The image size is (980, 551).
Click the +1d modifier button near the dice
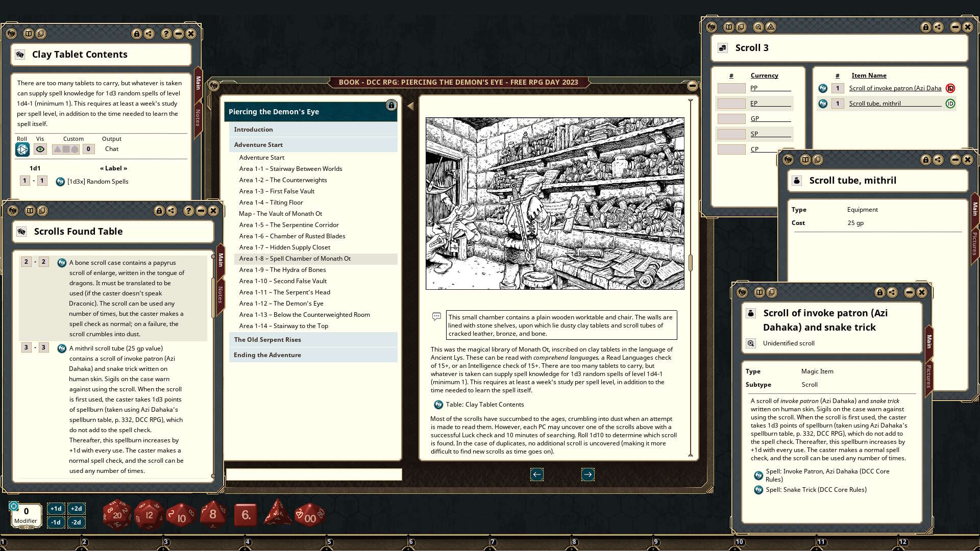(56, 508)
